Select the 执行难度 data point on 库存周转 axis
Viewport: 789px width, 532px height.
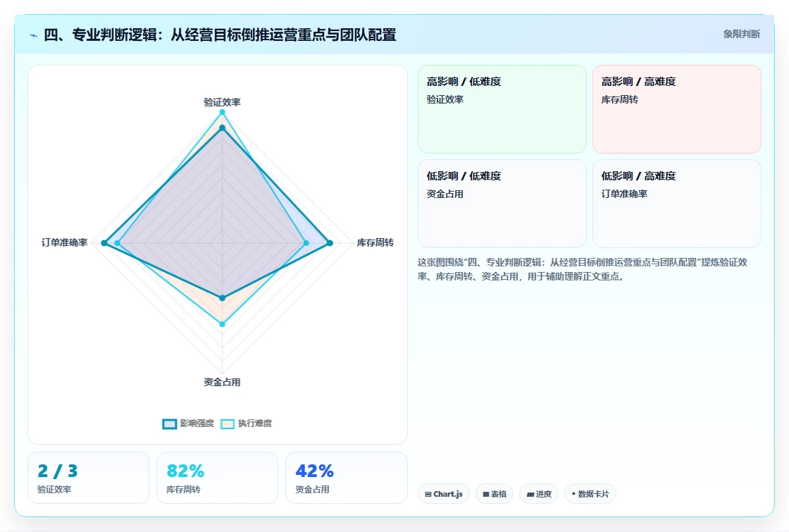click(306, 243)
